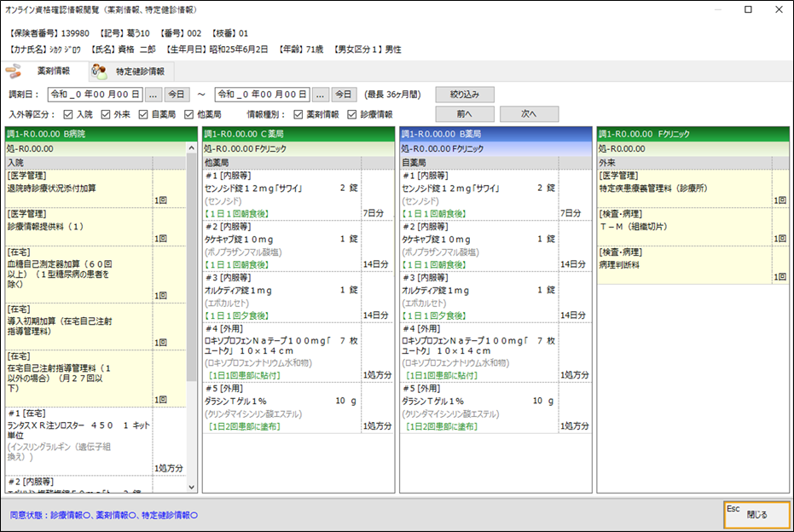Click the pill icon of 薬剤情報 tab
Screen dimensions: 794x532
click(14, 72)
